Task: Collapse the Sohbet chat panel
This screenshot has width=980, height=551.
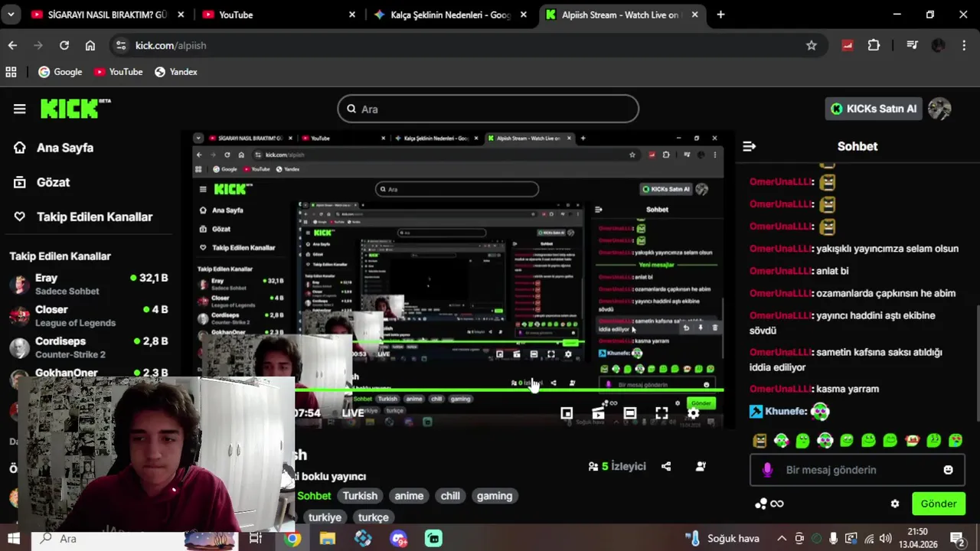Action: point(749,146)
